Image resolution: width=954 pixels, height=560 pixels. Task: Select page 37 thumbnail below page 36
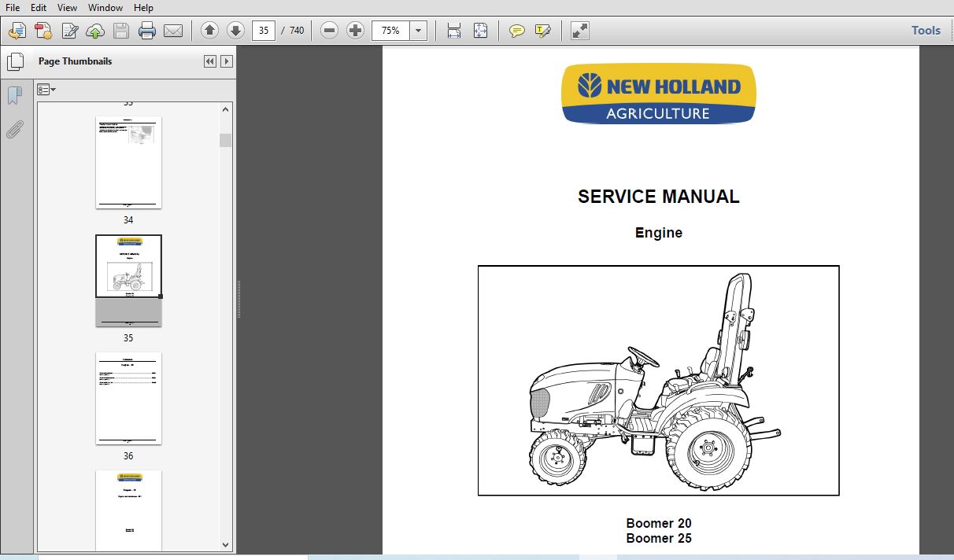128,510
